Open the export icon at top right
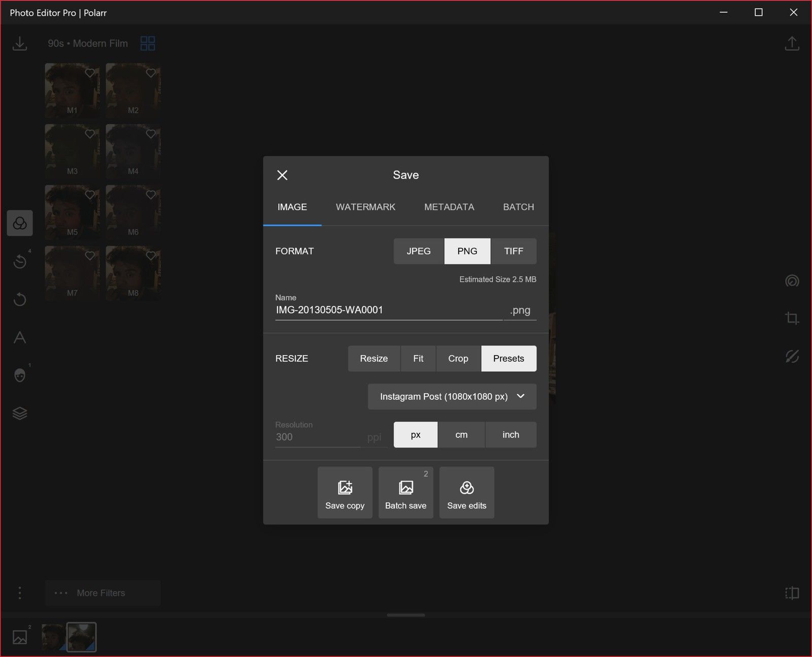The height and width of the screenshot is (657, 812). point(792,43)
